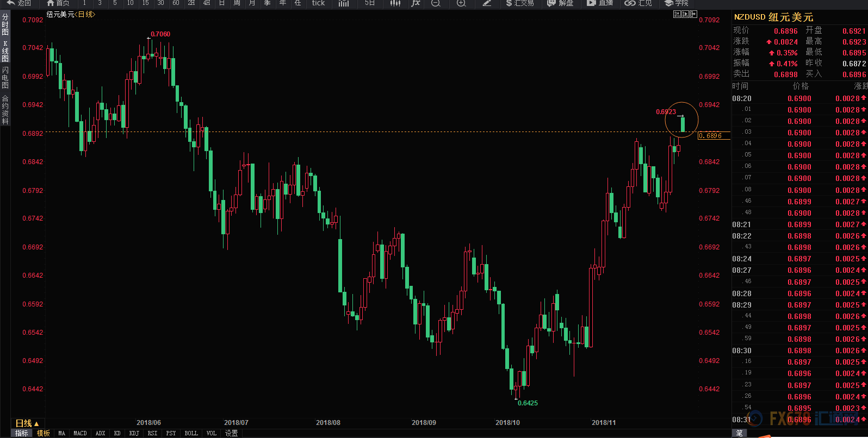This screenshot has width=868, height=438.
Task: Enable the ADX indicator
Action: coord(100,433)
